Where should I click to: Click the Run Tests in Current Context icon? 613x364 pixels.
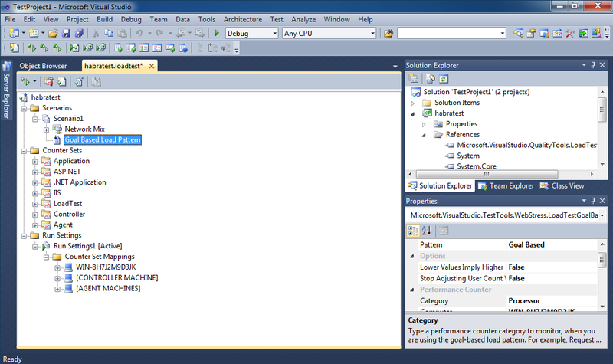(31, 48)
